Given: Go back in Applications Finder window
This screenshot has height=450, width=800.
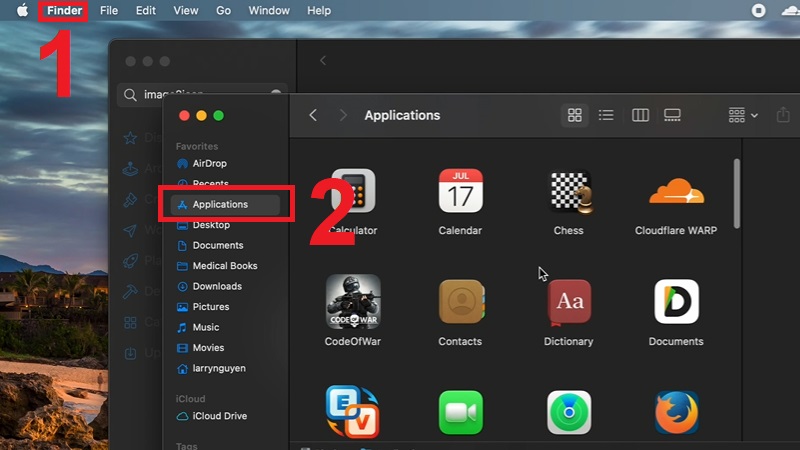Looking at the screenshot, I should (313, 115).
